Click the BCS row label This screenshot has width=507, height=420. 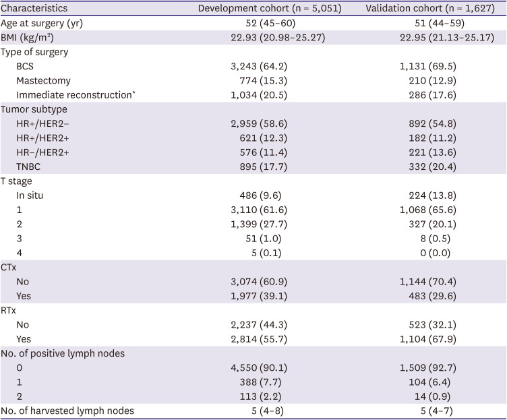[x=27, y=66]
